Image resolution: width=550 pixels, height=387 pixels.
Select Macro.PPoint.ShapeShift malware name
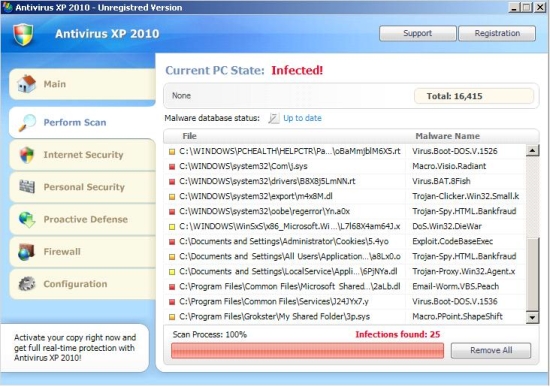click(457, 316)
